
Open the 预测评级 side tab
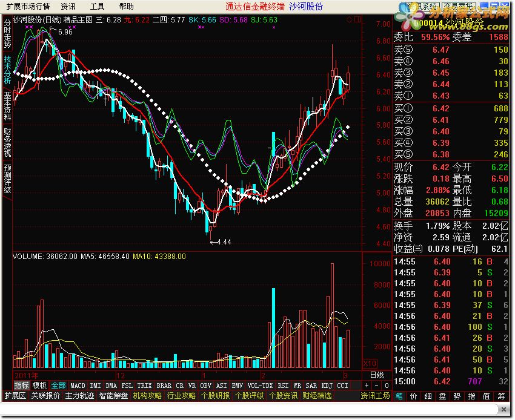tap(7, 179)
